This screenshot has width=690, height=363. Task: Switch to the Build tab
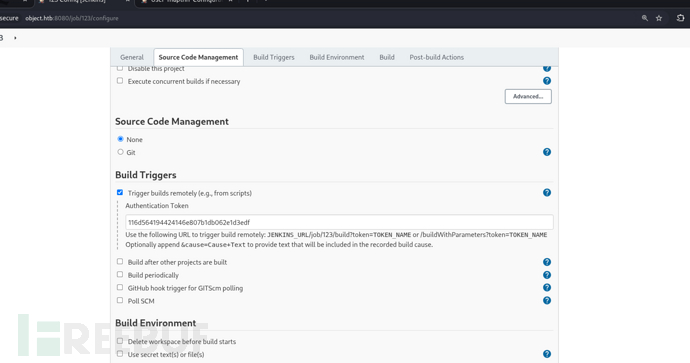click(387, 57)
